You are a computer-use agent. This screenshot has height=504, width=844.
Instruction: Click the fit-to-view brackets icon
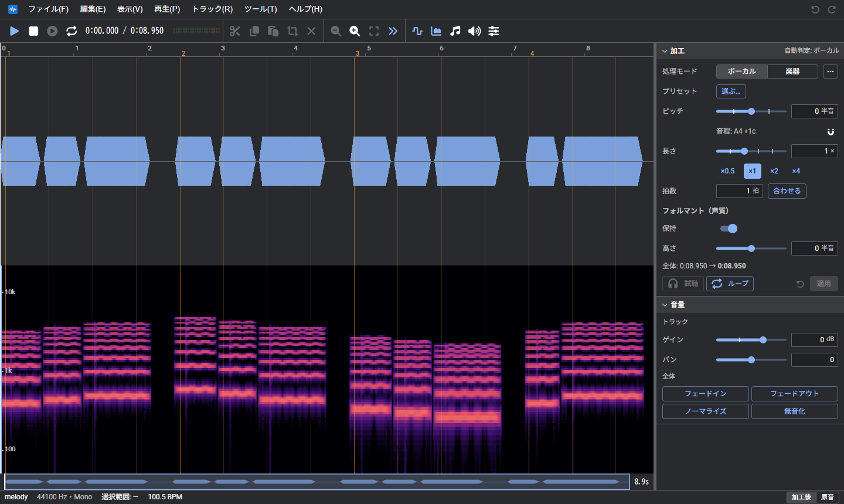(374, 31)
